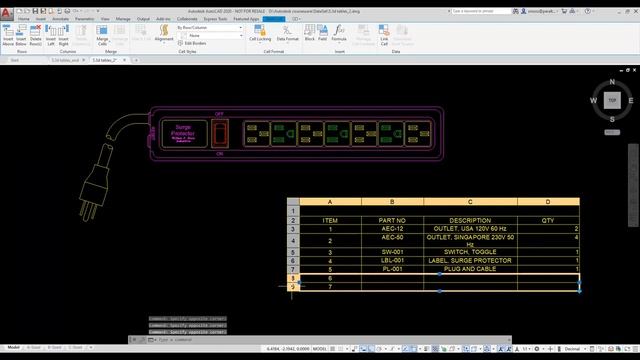Click the search keyword input field
Screen dimensions: 640x360
(481, 11)
